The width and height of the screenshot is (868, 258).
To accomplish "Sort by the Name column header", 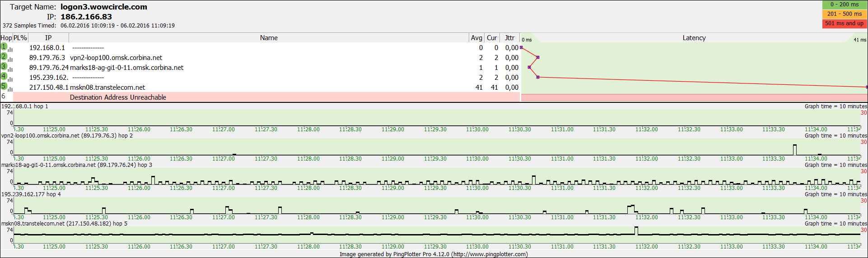I will pos(269,38).
